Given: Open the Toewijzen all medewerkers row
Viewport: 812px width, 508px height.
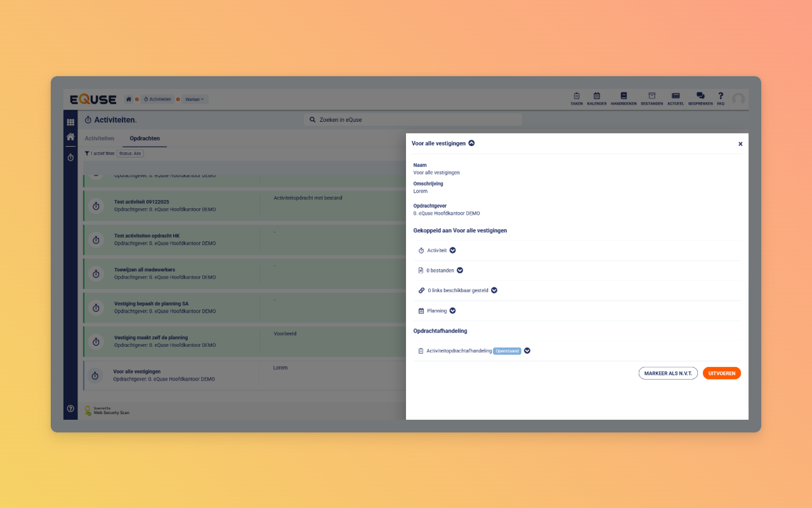Looking at the screenshot, I should pyautogui.click(x=244, y=274).
